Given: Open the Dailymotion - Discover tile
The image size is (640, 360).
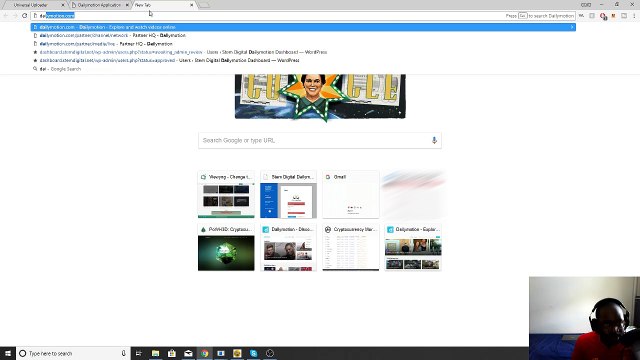Looking at the screenshot, I should coord(289,247).
